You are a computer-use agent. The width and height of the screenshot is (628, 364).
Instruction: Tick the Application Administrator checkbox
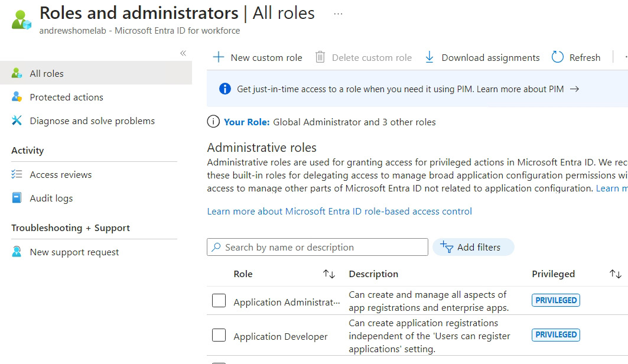pyautogui.click(x=219, y=300)
